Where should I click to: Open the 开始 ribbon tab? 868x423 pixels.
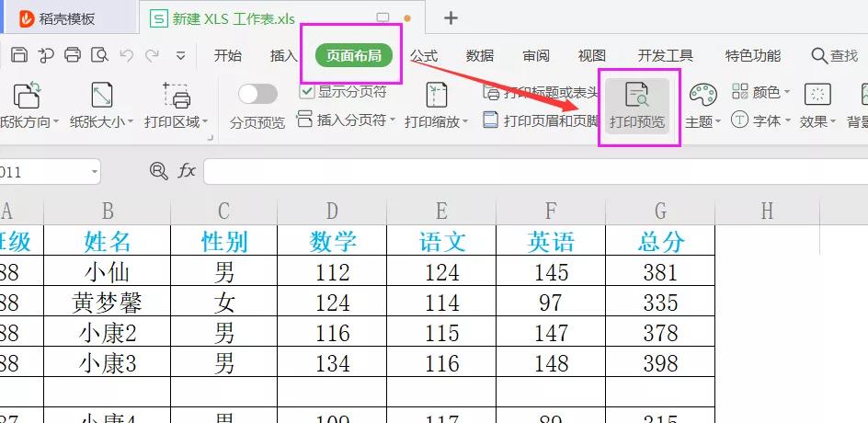pos(227,55)
